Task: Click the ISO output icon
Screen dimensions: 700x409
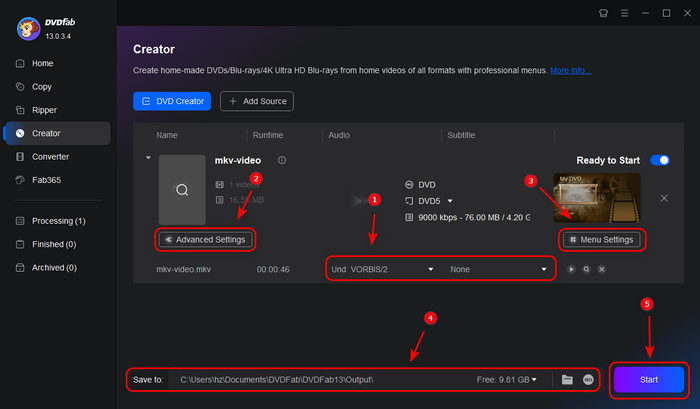Action: click(x=588, y=380)
